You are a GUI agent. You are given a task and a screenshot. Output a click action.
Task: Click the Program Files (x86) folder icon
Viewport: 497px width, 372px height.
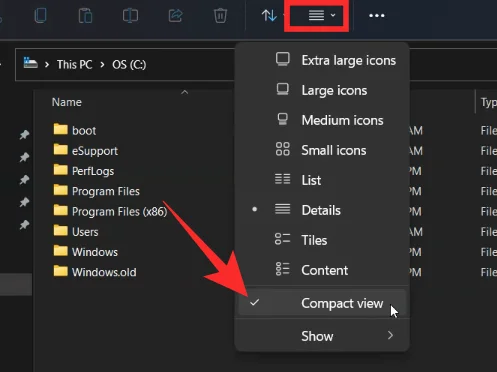click(x=61, y=210)
